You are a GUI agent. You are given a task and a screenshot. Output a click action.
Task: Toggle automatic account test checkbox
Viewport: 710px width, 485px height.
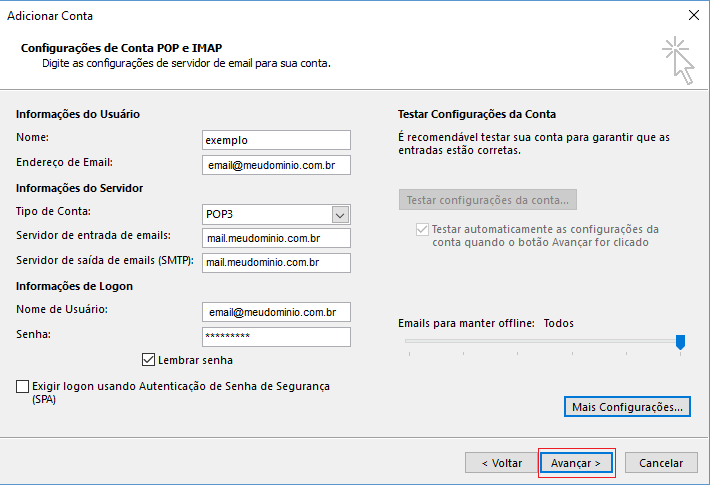(421, 229)
